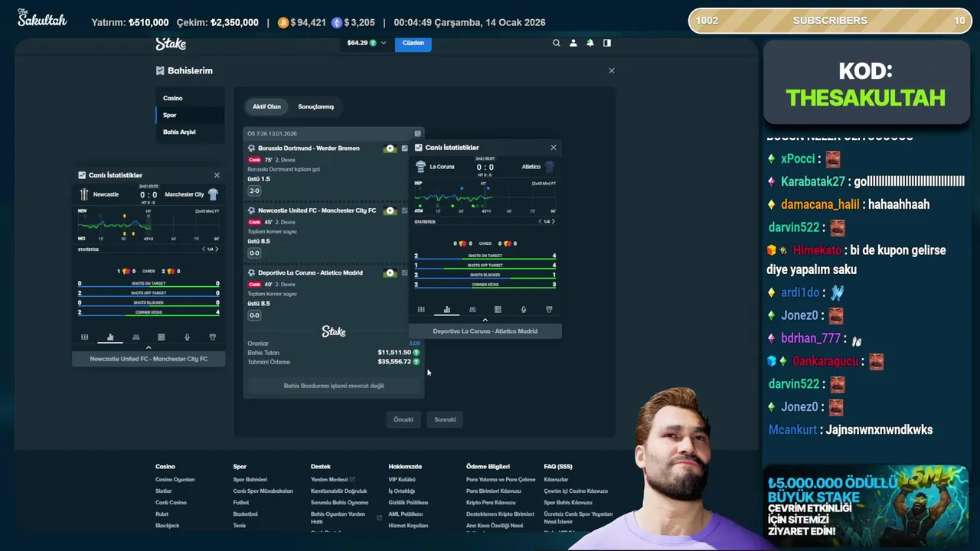Screen dimensions: 980x551
Task: Close the La Coruna Canlı İstatistikler widget
Action: pyautogui.click(x=554, y=148)
